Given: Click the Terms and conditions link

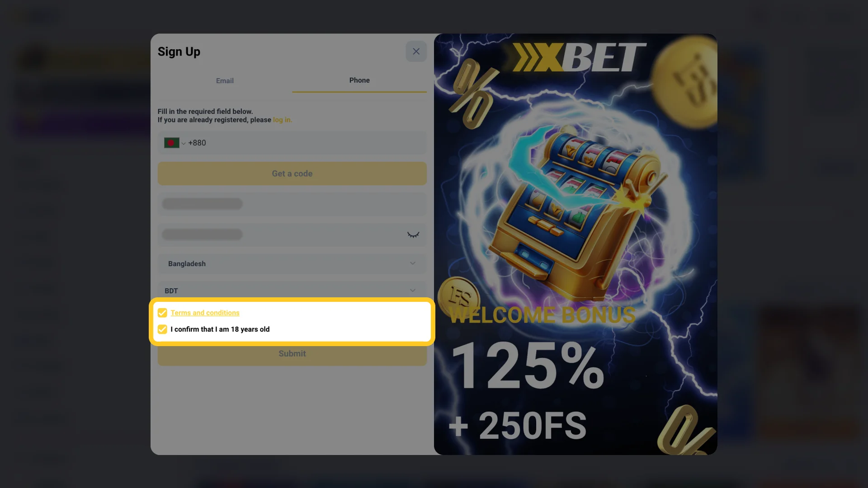Looking at the screenshot, I should (x=204, y=313).
